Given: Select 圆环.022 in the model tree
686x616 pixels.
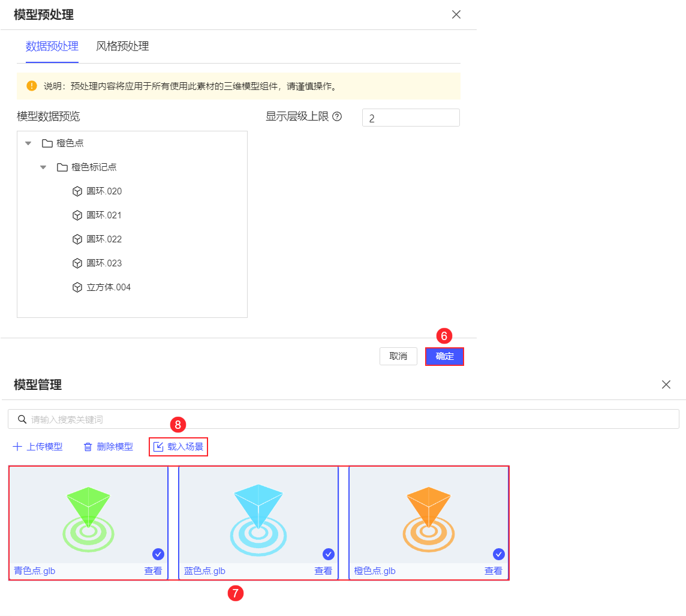Looking at the screenshot, I should [104, 239].
